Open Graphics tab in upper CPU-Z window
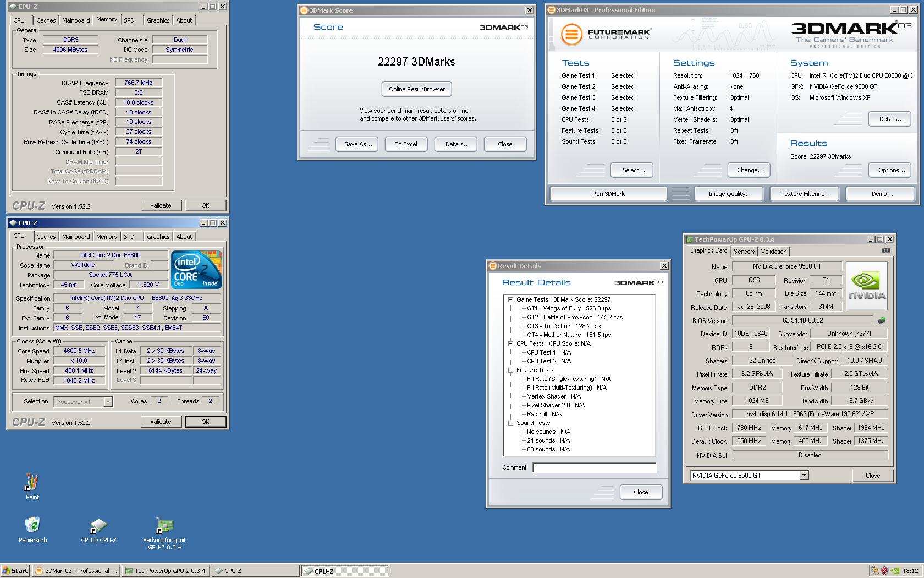This screenshot has width=924, height=578. click(x=158, y=20)
